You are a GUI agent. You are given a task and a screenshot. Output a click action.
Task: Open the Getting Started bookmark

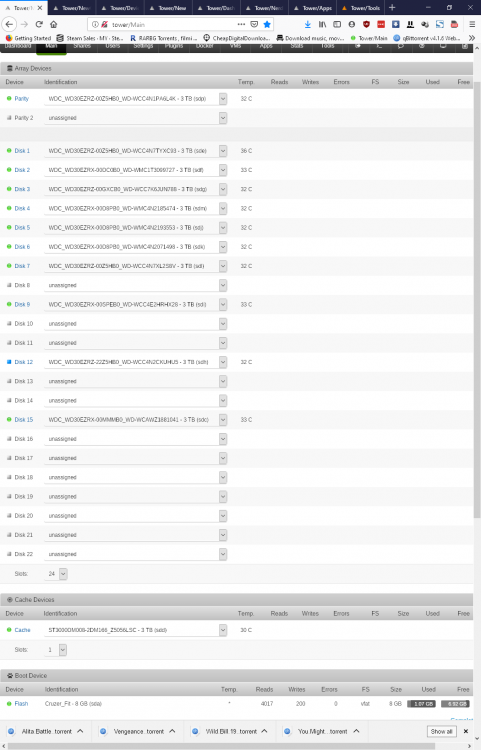coord(28,38)
